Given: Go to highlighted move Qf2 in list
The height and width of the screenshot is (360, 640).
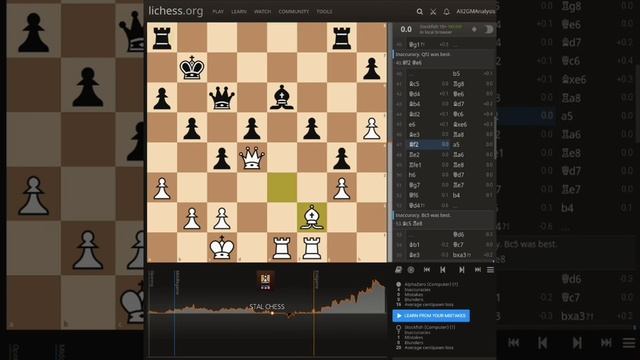Looking at the screenshot, I should (428, 144).
